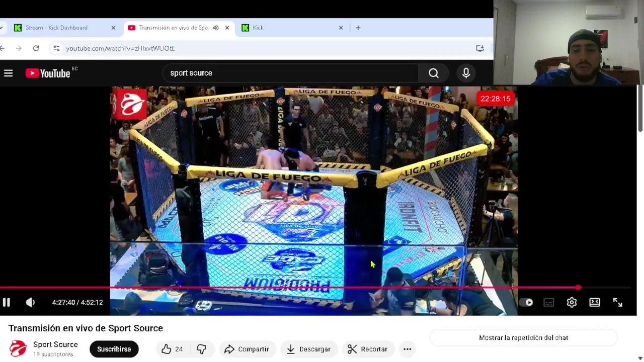644x362 pixels.
Task: Close the Kick tab
Action: tap(341, 28)
